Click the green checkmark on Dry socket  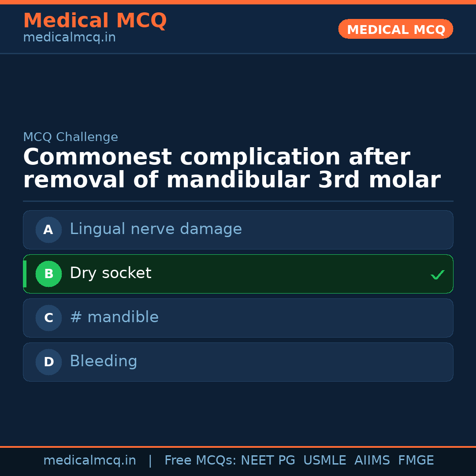coord(437,275)
